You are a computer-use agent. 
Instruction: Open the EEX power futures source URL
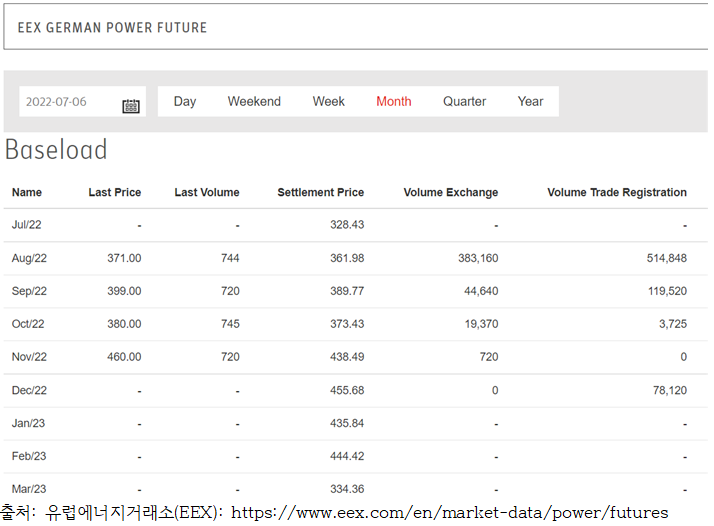[x=449, y=513]
